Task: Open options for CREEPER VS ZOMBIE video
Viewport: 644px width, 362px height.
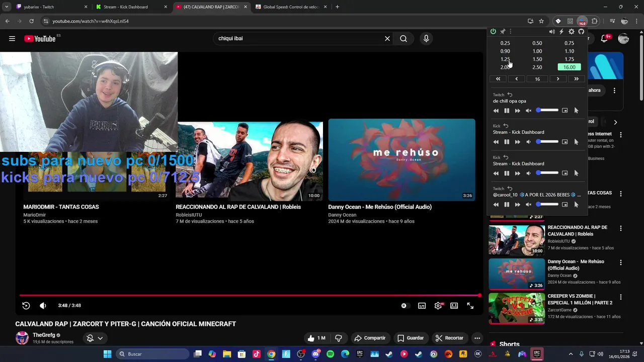Action: [621, 297]
